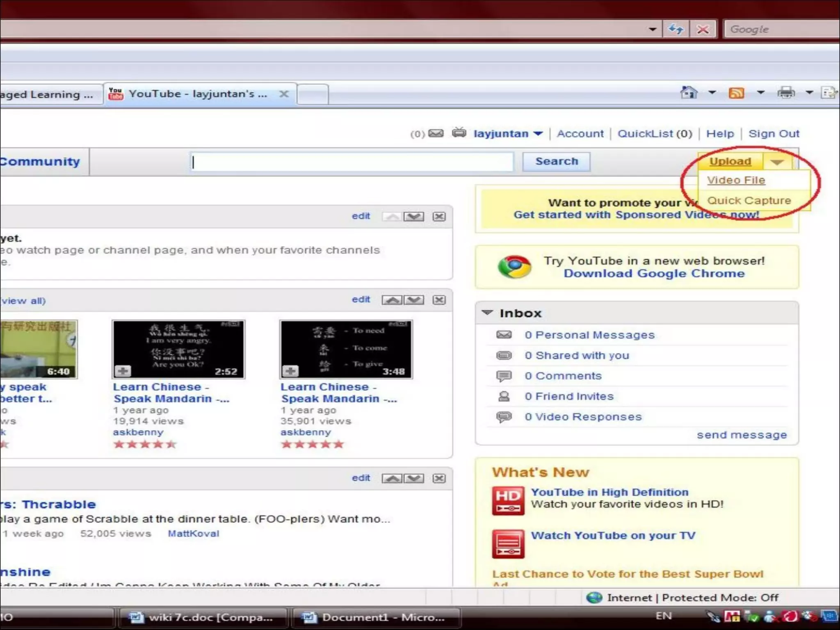Open the address bar history dropdown arrow
Viewport: 840px width, 630px height.
(x=652, y=29)
